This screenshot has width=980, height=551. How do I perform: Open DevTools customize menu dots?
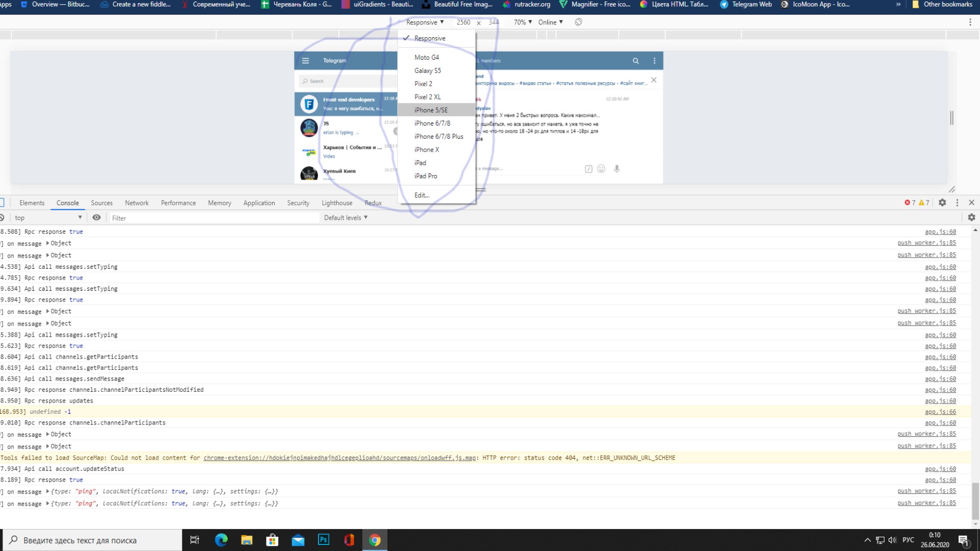[957, 203]
